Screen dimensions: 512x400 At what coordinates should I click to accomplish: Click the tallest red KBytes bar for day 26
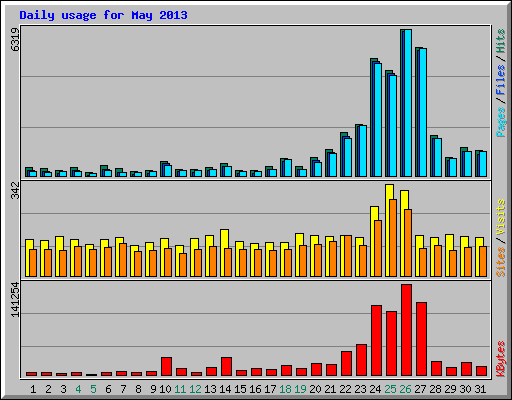click(406, 330)
